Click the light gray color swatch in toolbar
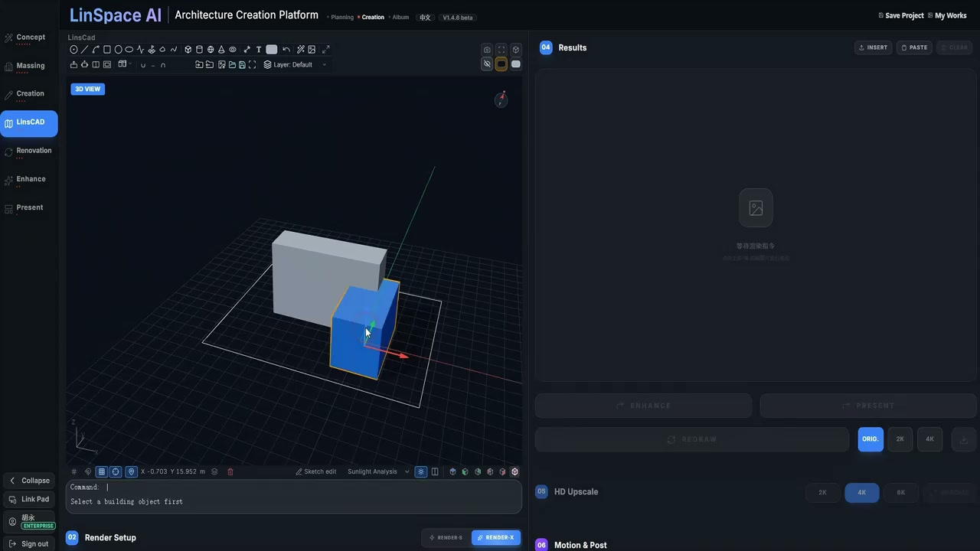Viewport: 980px width, 551px height. click(x=272, y=50)
